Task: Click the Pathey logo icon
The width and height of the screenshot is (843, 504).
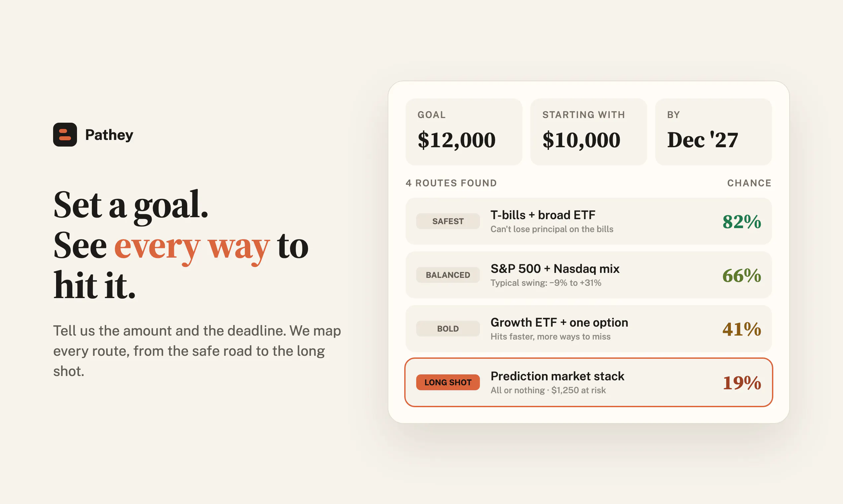Action: click(x=65, y=135)
